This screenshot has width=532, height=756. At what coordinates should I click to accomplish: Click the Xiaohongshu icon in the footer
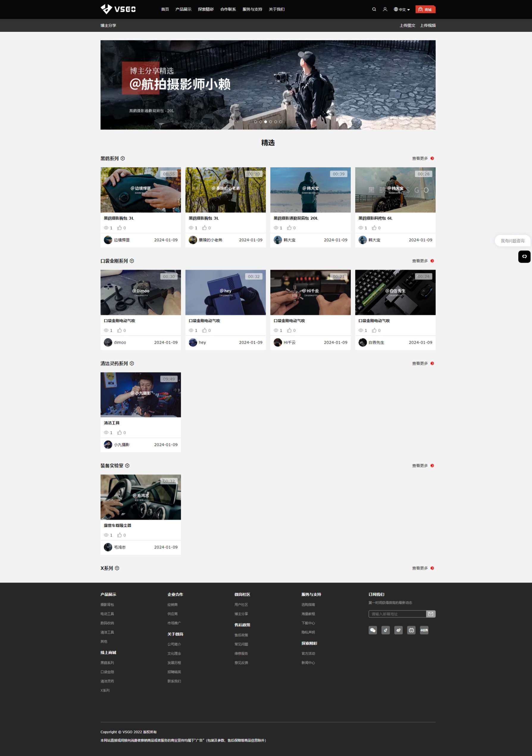[x=424, y=630]
